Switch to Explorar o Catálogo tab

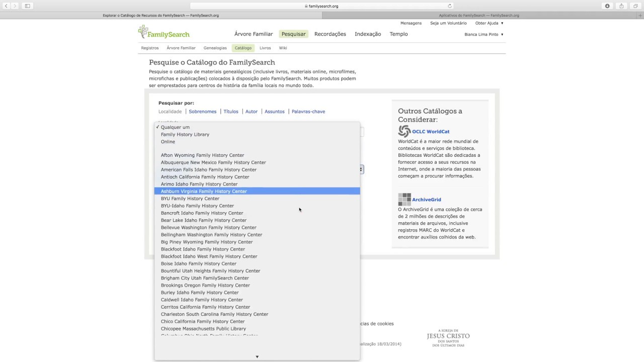161,16
